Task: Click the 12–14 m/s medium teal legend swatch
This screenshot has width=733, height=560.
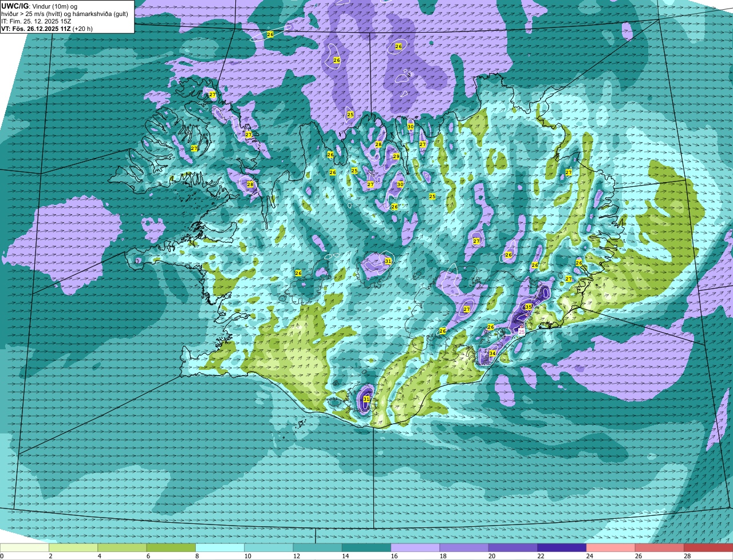Action: point(318,548)
